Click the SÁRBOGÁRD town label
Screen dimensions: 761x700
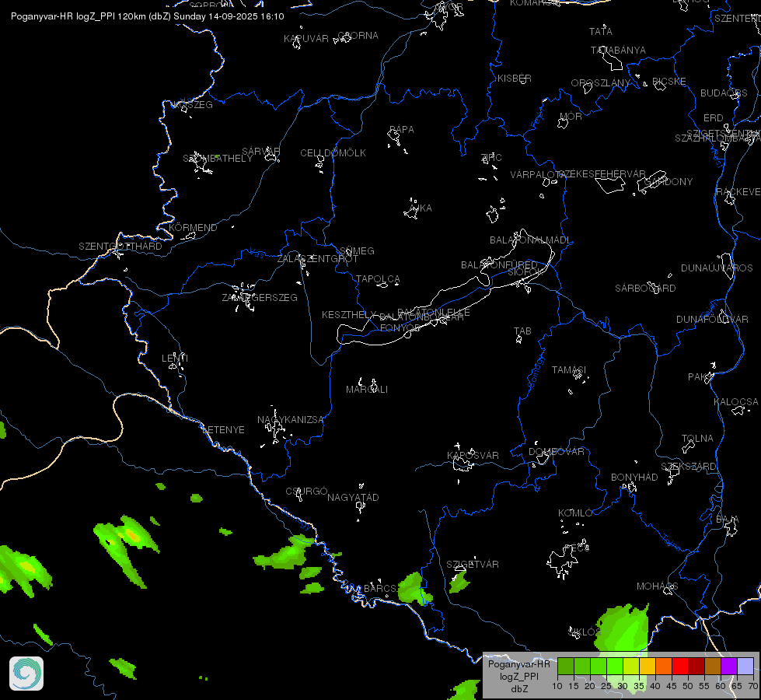tap(645, 289)
